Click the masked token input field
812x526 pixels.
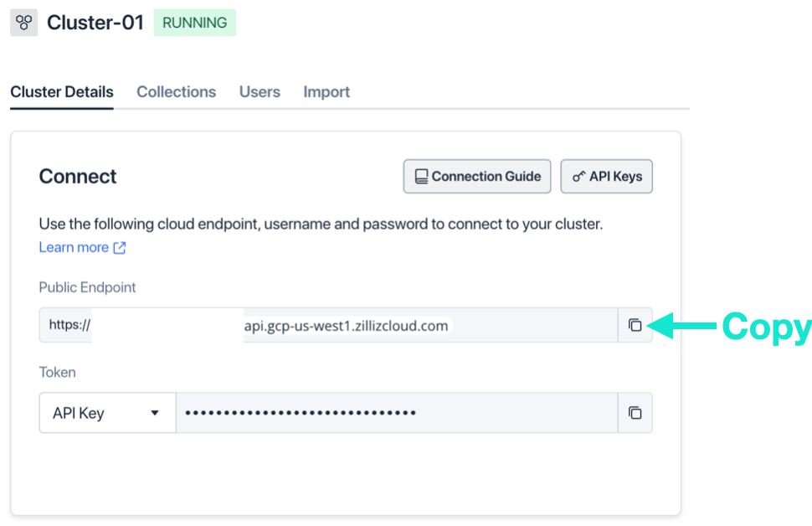click(393, 412)
